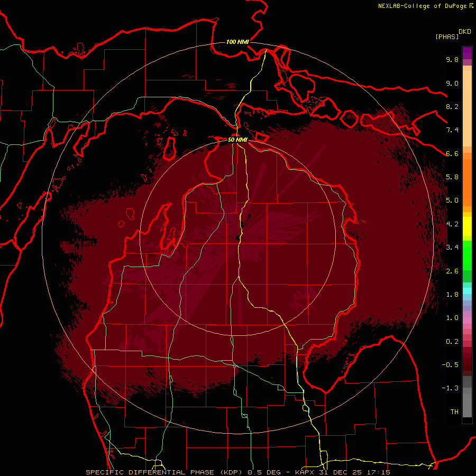Click the 9.0 legend value

(x=452, y=83)
